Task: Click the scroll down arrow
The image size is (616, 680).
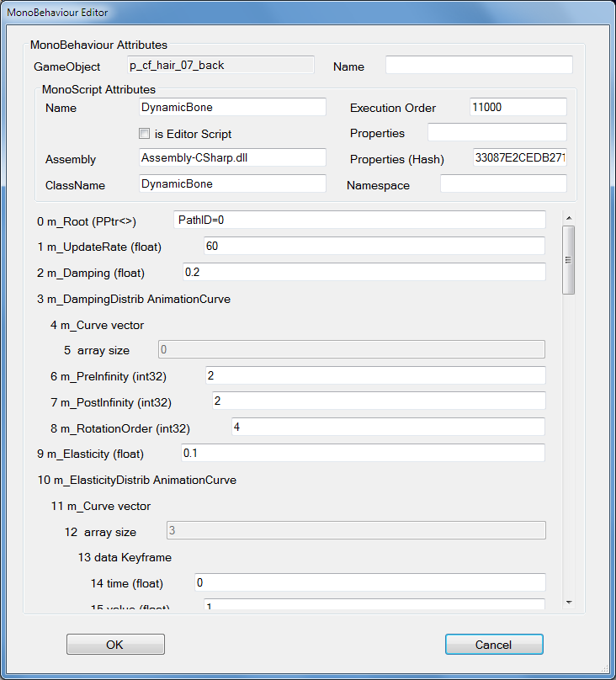Action: (569, 603)
